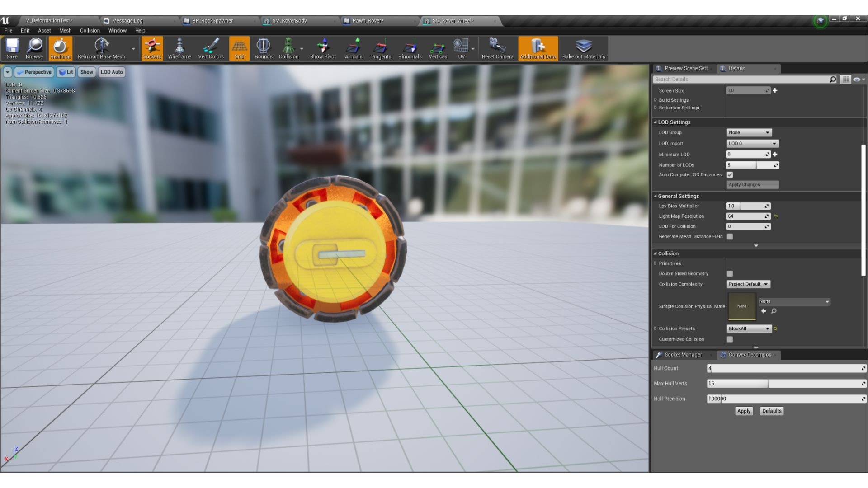Click Apply in Convex Decomposition panel
The width and height of the screenshot is (868, 488).
pos(744,411)
